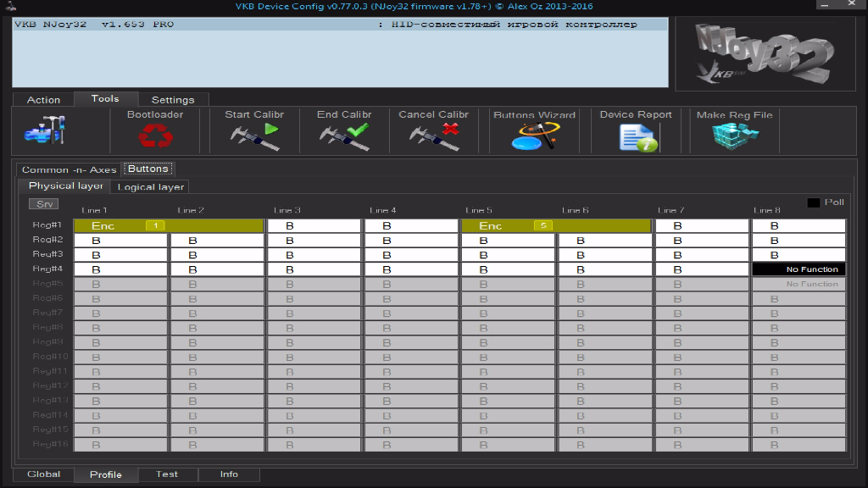
Task: Switch to Common -n- Axes tab
Action: 70,169
